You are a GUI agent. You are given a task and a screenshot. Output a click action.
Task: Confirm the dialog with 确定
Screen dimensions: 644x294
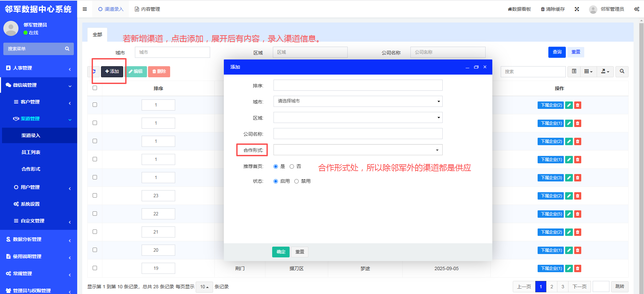pyautogui.click(x=281, y=252)
